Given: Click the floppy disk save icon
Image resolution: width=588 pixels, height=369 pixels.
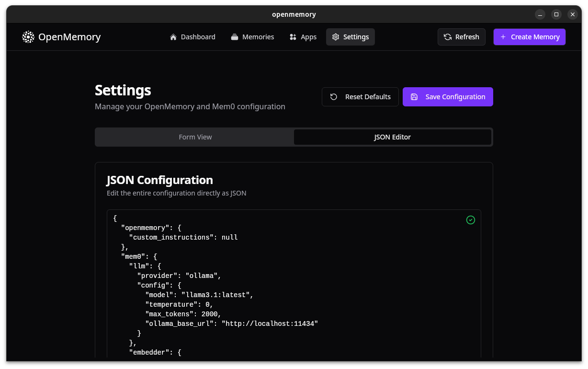Looking at the screenshot, I should click(414, 97).
